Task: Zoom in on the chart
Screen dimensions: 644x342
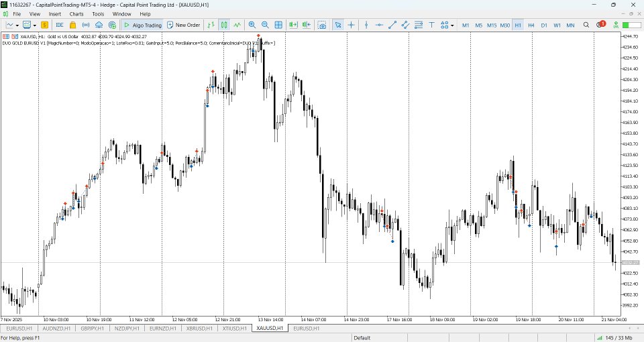Action: tap(252, 25)
